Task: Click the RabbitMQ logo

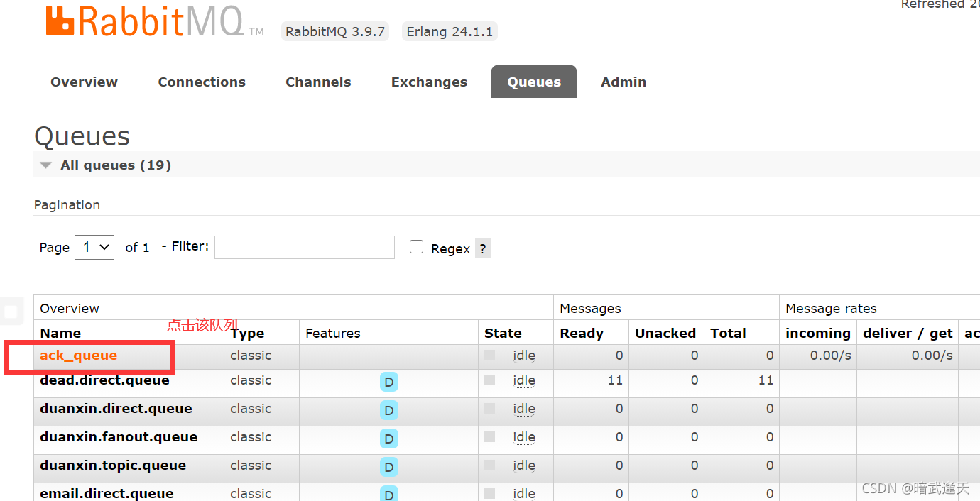Action: pos(155,22)
